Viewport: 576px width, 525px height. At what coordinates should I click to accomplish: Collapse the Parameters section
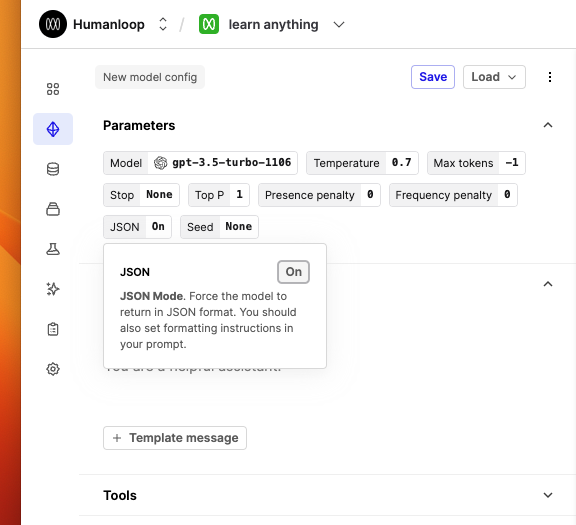coord(548,125)
